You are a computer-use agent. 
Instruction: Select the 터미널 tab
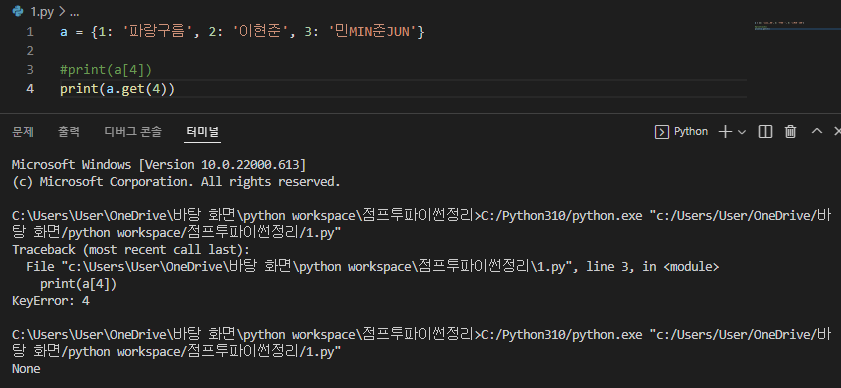(x=203, y=131)
